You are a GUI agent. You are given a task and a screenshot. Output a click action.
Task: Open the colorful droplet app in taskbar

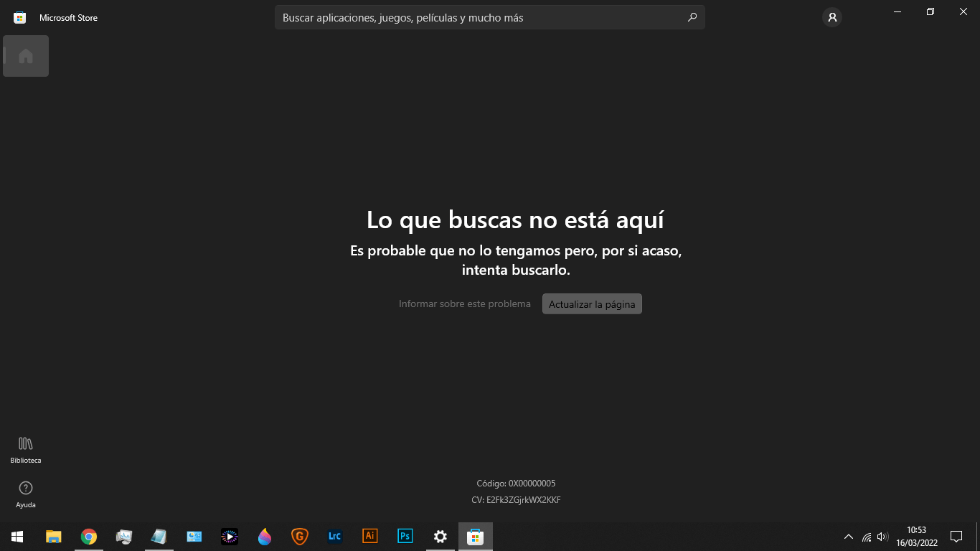click(x=265, y=537)
